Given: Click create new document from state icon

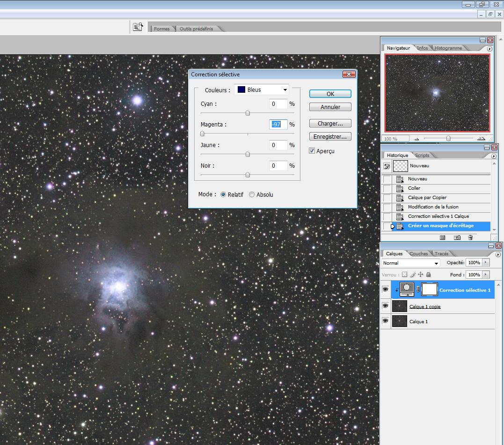Looking at the screenshot, I should coord(442,237).
